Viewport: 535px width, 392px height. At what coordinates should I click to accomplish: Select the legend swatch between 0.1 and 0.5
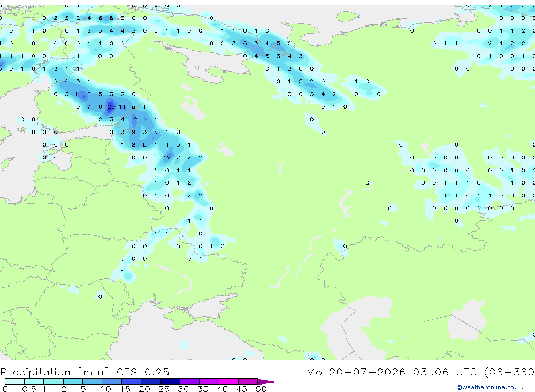(14, 381)
